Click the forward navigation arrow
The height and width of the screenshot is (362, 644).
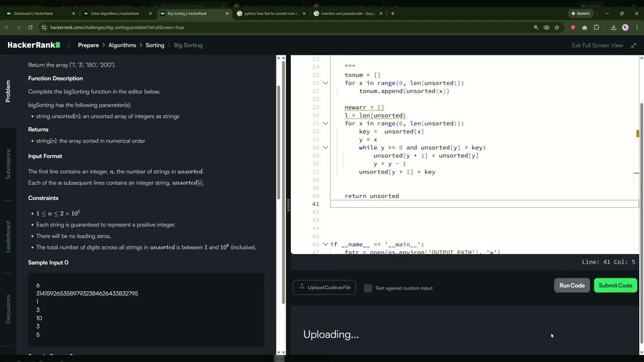[x=19, y=27]
